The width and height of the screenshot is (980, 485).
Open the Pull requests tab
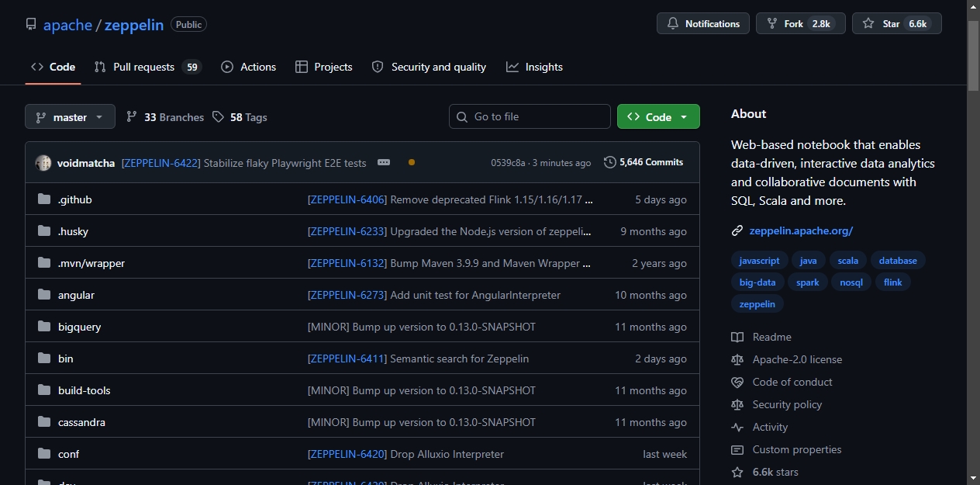147,67
